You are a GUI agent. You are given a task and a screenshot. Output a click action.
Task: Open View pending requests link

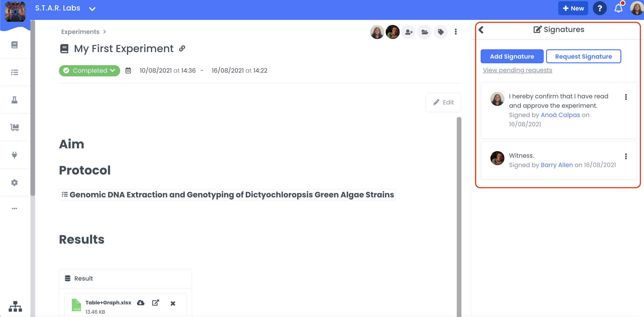coord(517,70)
